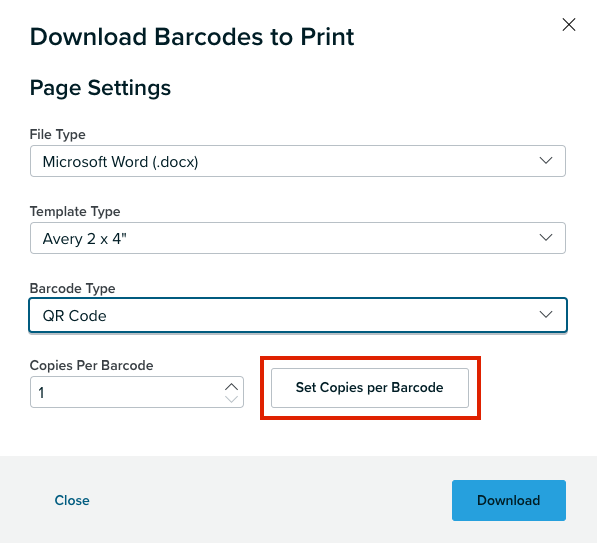Click the Page Settings section heading
This screenshot has height=543, width=597.
coord(100,88)
